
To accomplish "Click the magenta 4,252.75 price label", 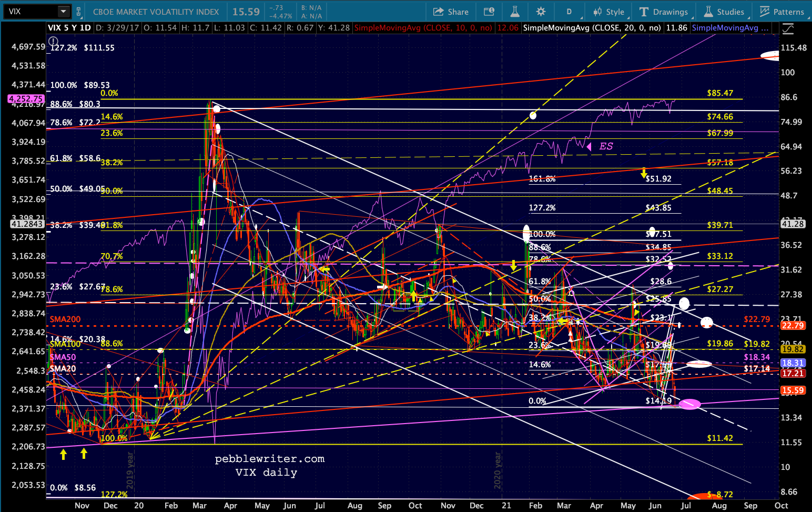I will 26,98.
